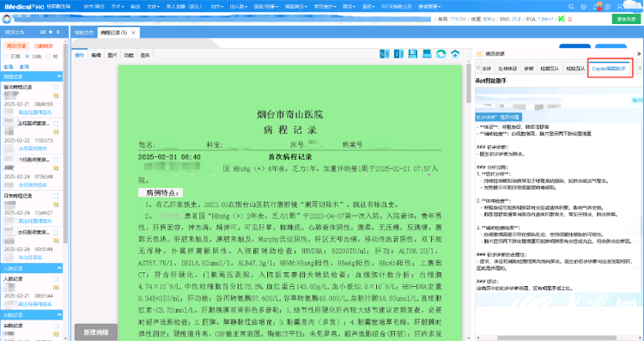Tick checkbox for 2025-02-26 record
This screenshot has height=341, width=644.
tap(56, 233)
